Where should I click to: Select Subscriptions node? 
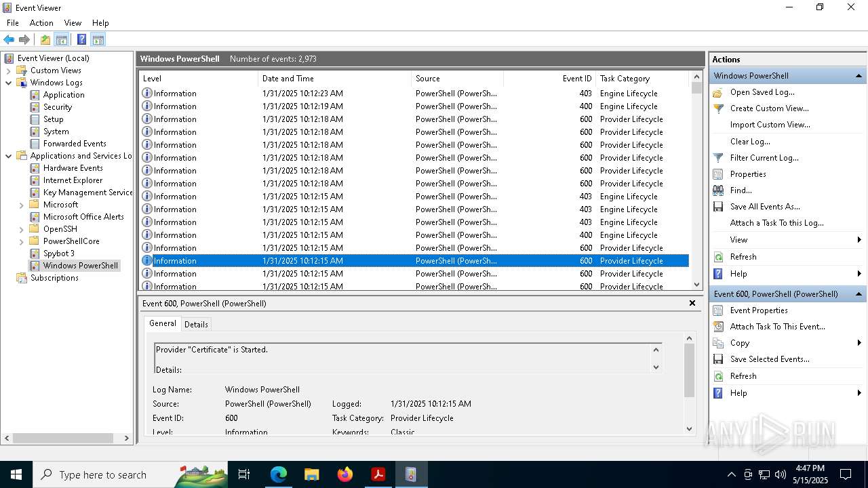click(x=54, y=278)
